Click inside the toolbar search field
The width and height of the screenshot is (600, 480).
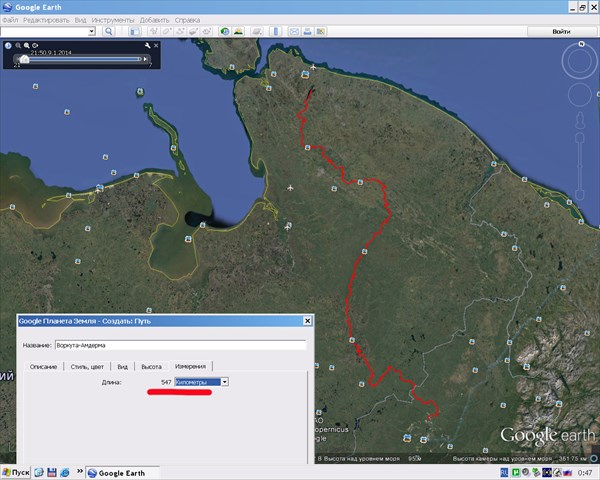point(44,31)
